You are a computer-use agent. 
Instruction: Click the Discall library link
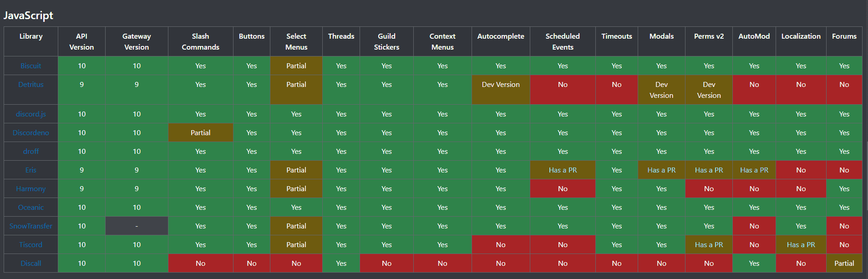(30, 264)
